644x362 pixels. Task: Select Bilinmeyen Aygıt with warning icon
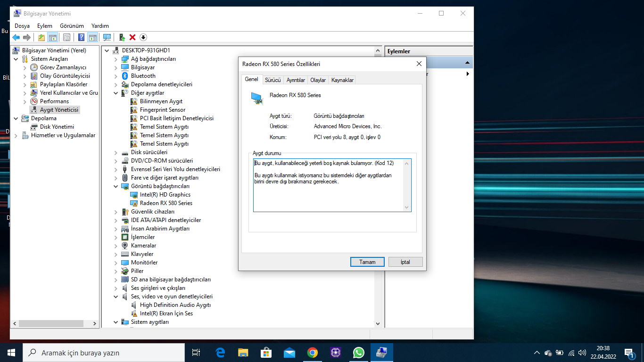point(161,101)
